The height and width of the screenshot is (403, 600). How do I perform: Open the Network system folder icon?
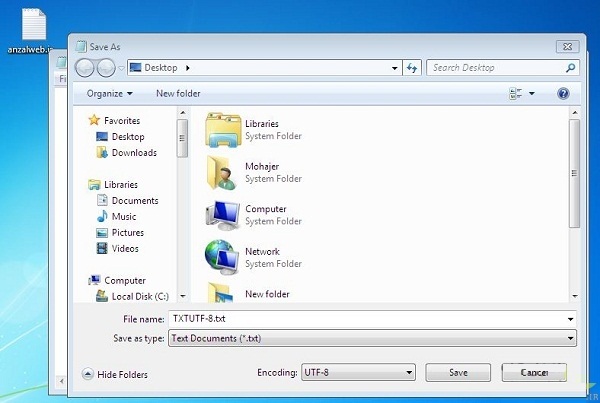pos(222,258)
